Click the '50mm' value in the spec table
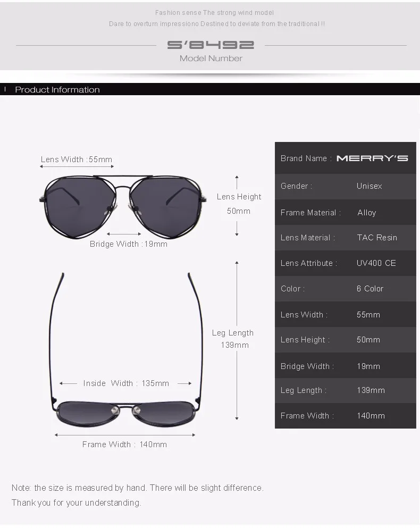 click(x=368, y=340)
